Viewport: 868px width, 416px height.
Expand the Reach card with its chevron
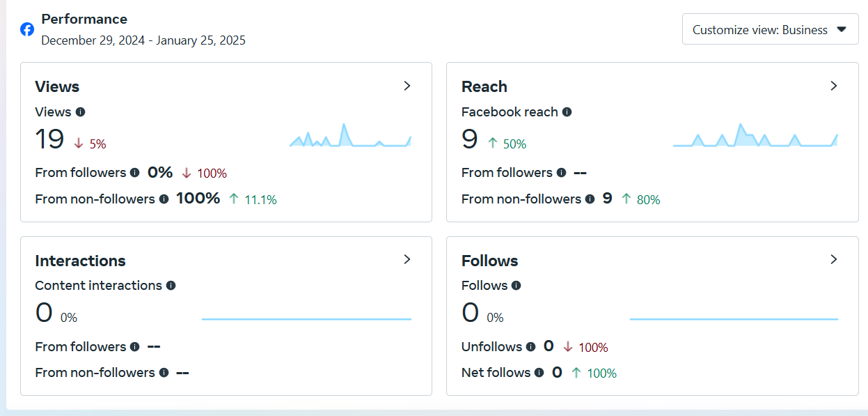coord(834,86)
